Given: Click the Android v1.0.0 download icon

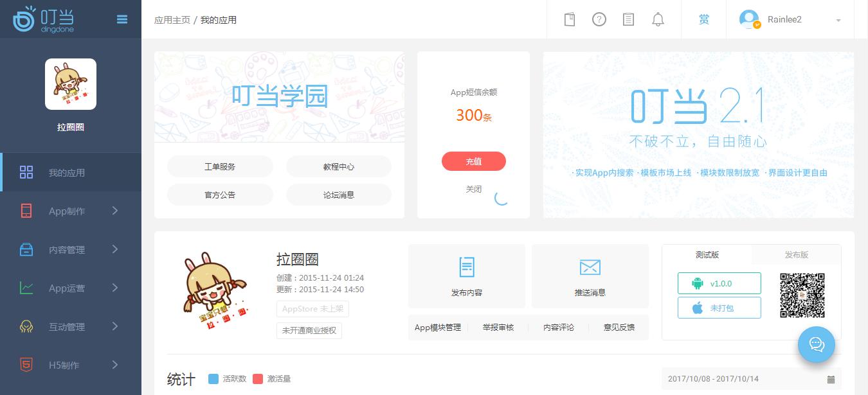Looking at the screenshot, I should (x=719, y=283).
